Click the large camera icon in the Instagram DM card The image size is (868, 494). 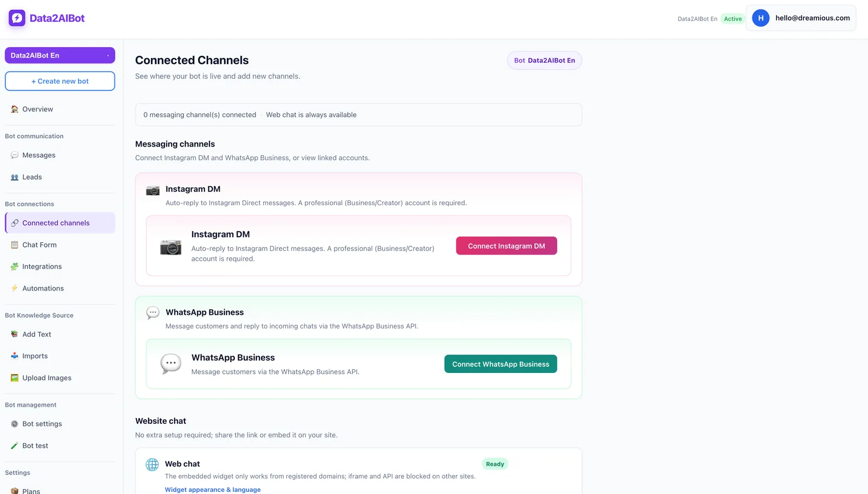tap(170, 247)
